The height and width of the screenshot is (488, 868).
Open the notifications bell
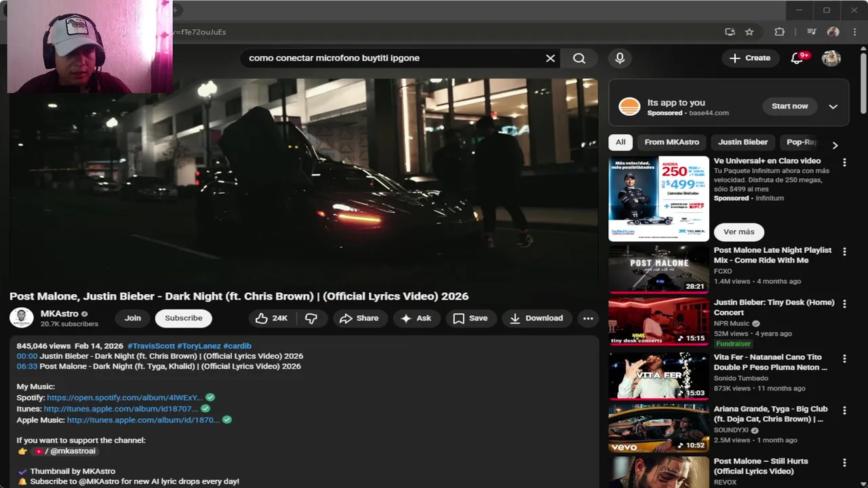click(x=797, y=58)
